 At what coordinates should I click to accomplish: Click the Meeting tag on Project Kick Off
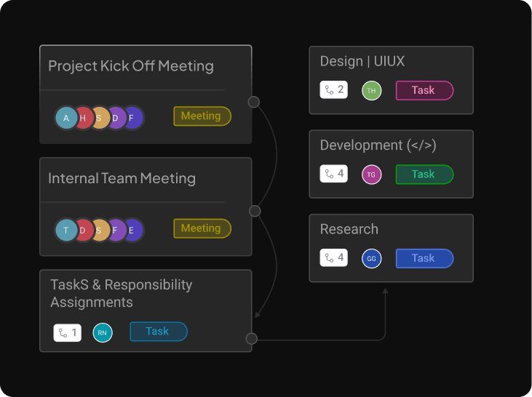coord(202,116)
